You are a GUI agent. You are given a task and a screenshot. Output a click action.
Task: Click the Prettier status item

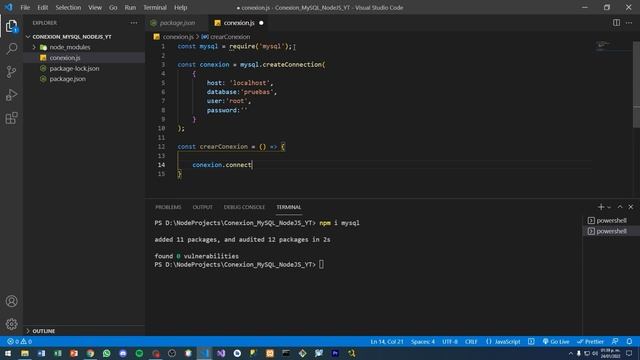pos(590,342)
